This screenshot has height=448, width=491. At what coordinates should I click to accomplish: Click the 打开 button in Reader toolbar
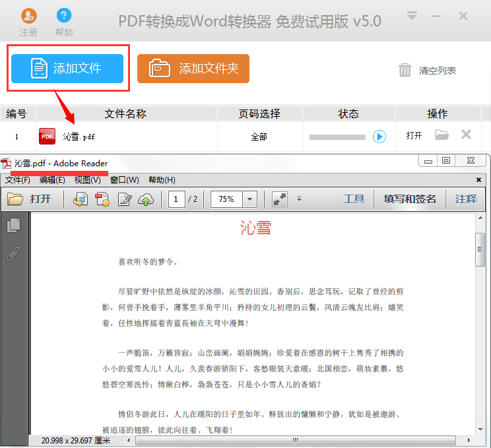(x=29, y=199)
